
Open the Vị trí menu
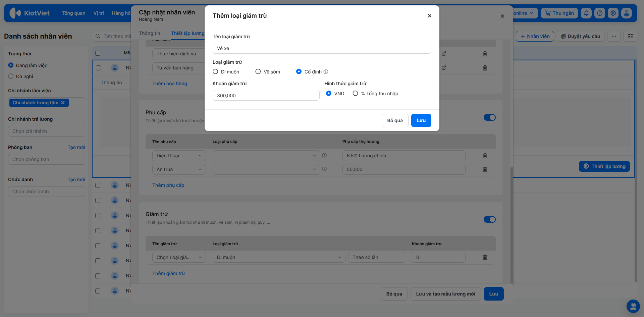[99, 13]
